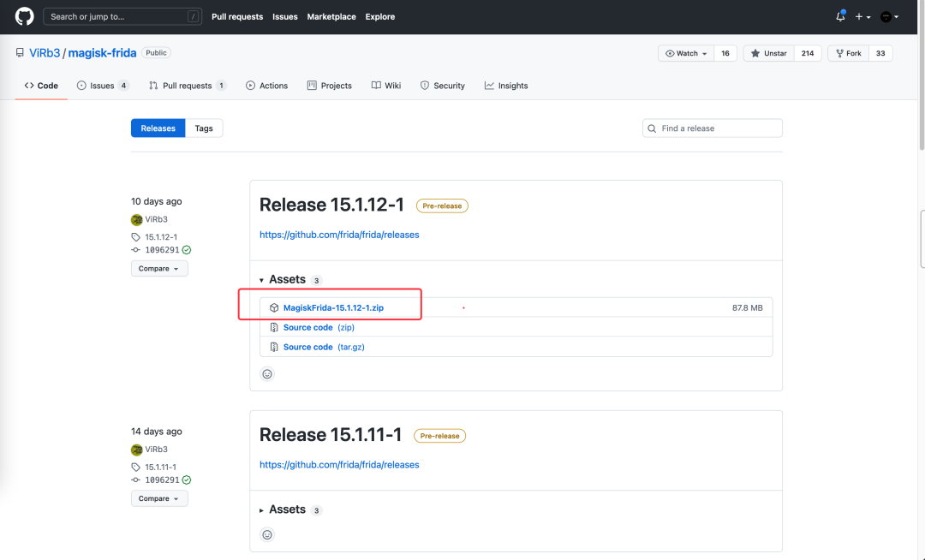Screen dimensions: 925x560
Task: Switch to the Actions tab
Action: [x=266, y=86]
